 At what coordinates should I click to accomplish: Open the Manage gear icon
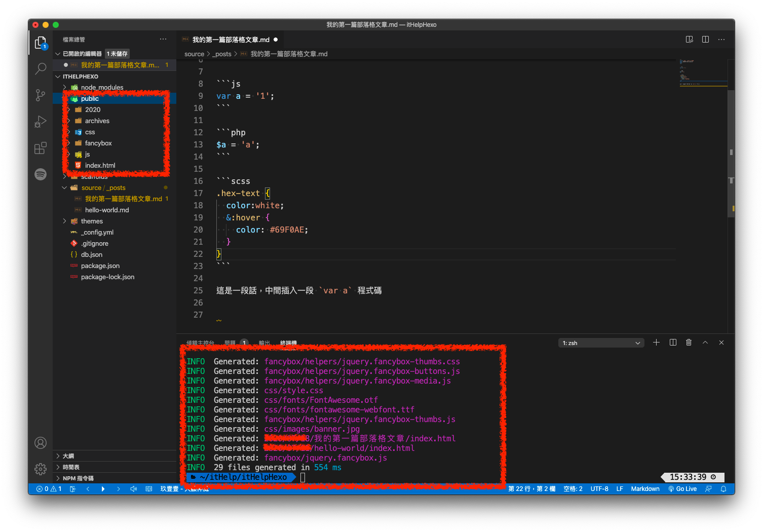pos(41,469)
